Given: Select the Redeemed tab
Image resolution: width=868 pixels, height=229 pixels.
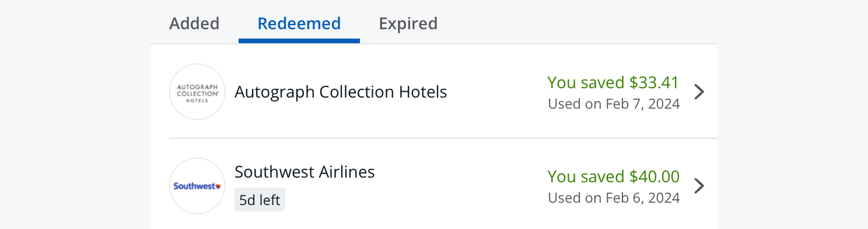Looking at the screenshot, I should pyautogui.click(x=299, y=23).
